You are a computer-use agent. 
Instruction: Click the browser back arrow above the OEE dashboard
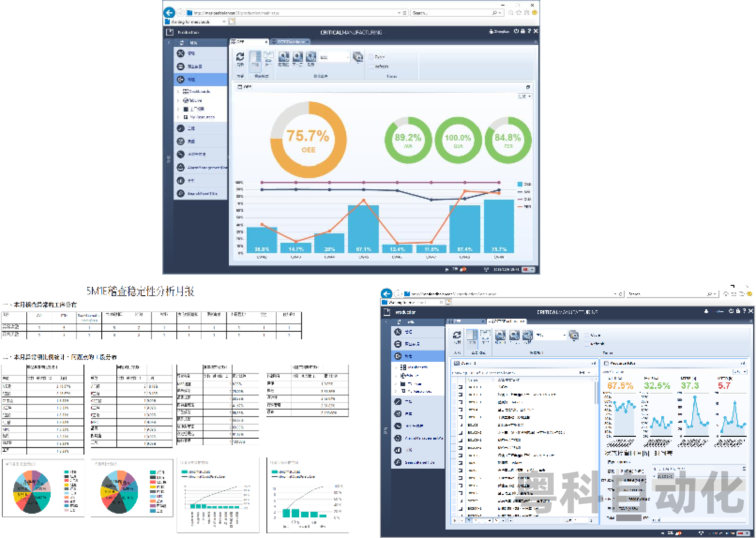(x=169, y=13)
